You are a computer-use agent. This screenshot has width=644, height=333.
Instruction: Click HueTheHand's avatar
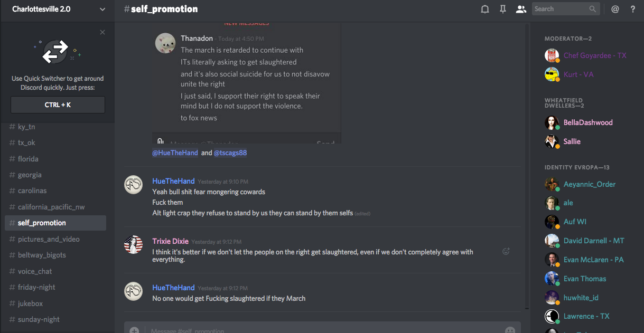[133, 185]
